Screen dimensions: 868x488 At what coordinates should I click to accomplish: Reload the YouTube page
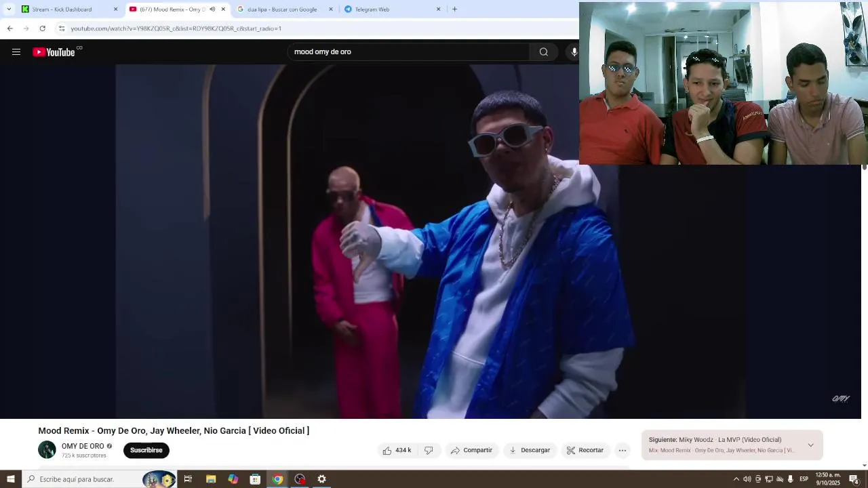pos(42,28)
